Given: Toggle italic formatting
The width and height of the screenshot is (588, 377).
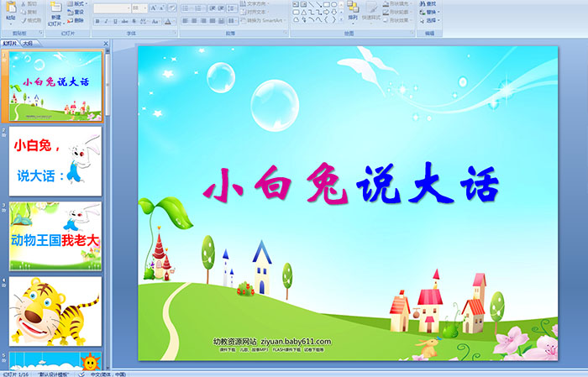Looking at the screenshot, I should (104, 20).
